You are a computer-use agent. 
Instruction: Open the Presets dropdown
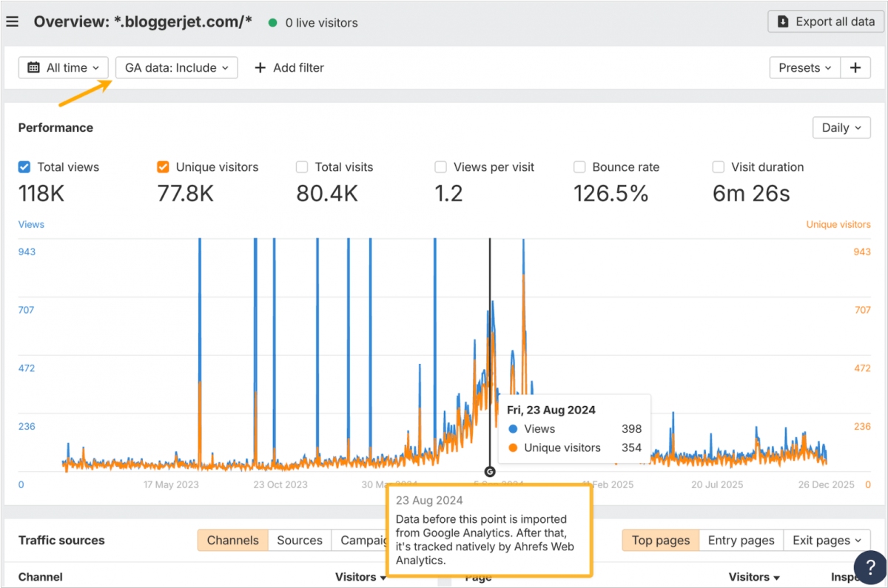tap(805, 68)
